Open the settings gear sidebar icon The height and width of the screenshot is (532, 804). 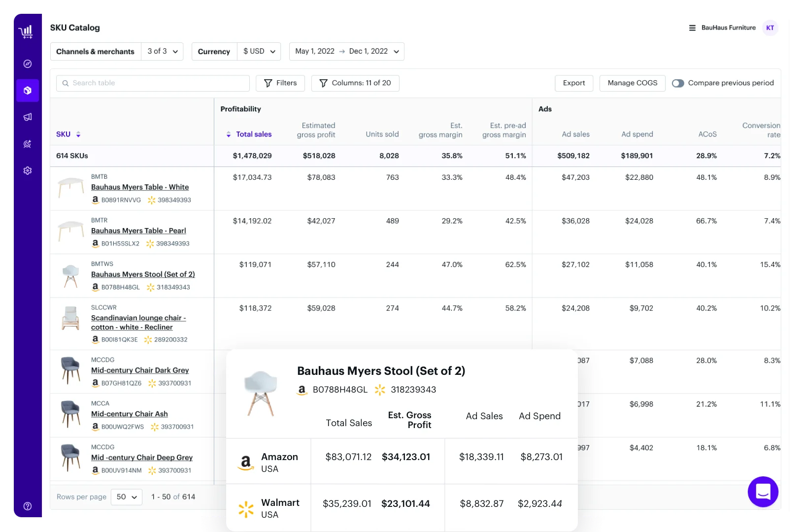(x=28, y=170)
